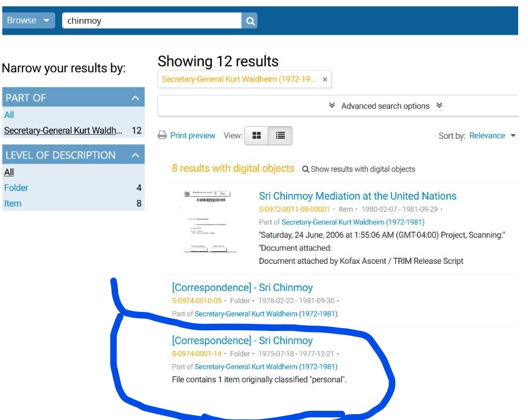Click the search magnifier button
This screenshot has height=420, width=528.
pyautogui.click(x=250, y=21)
